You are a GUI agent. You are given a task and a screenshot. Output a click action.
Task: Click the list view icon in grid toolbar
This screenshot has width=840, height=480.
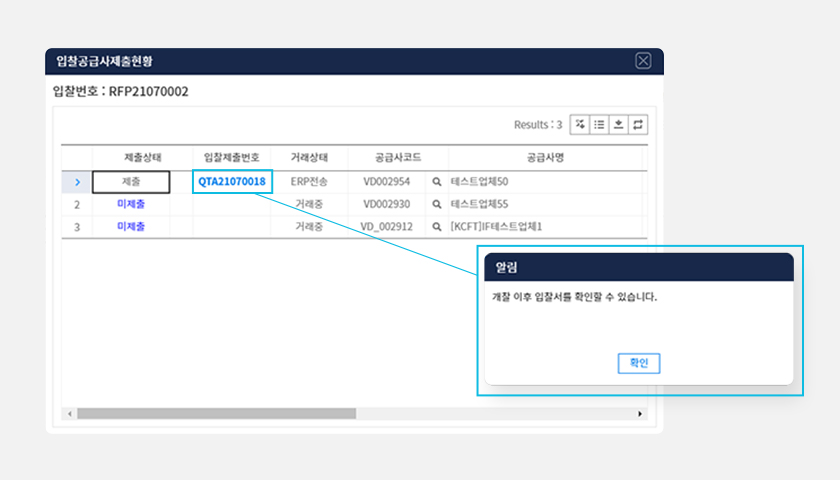click(x=599, y=125)
